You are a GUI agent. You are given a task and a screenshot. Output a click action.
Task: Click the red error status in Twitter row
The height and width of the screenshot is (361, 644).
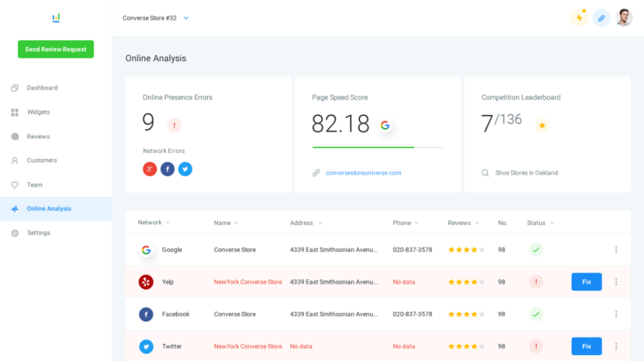pyautogui.click(x=536, y=346)
